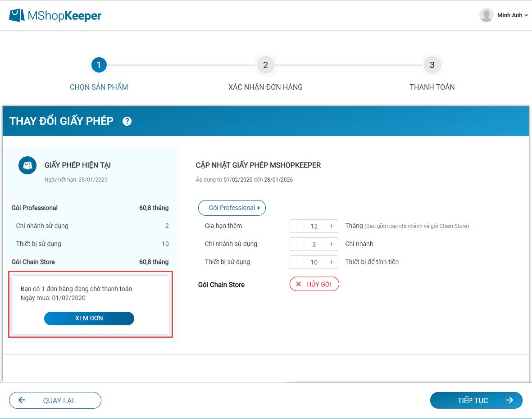This screenshot has height=419, width=532.
Task: Cancel Chain Store with Hủy gói button
Action: (314, 284)
